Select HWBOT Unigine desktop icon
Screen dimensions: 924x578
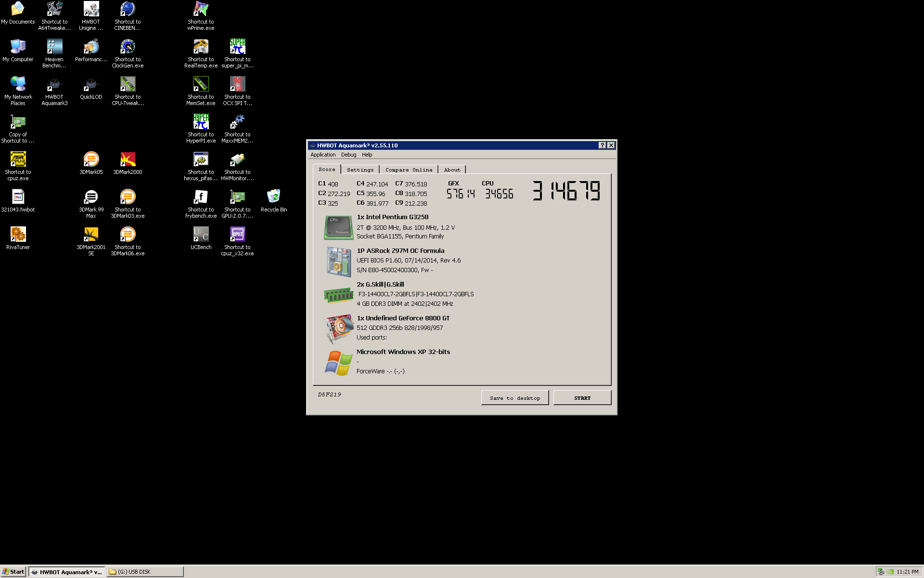click(x=91, y=15)
